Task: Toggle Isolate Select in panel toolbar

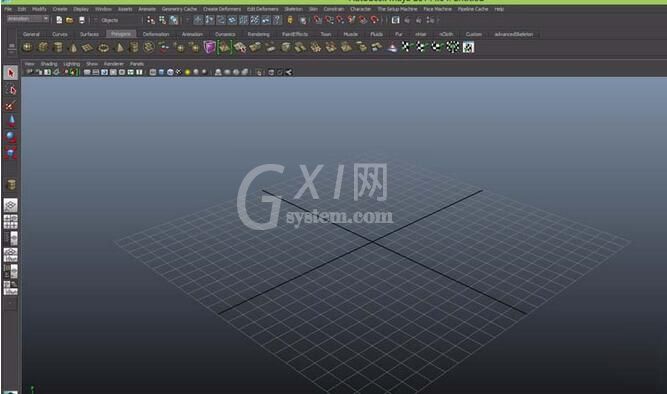Action: coord(259,72)
